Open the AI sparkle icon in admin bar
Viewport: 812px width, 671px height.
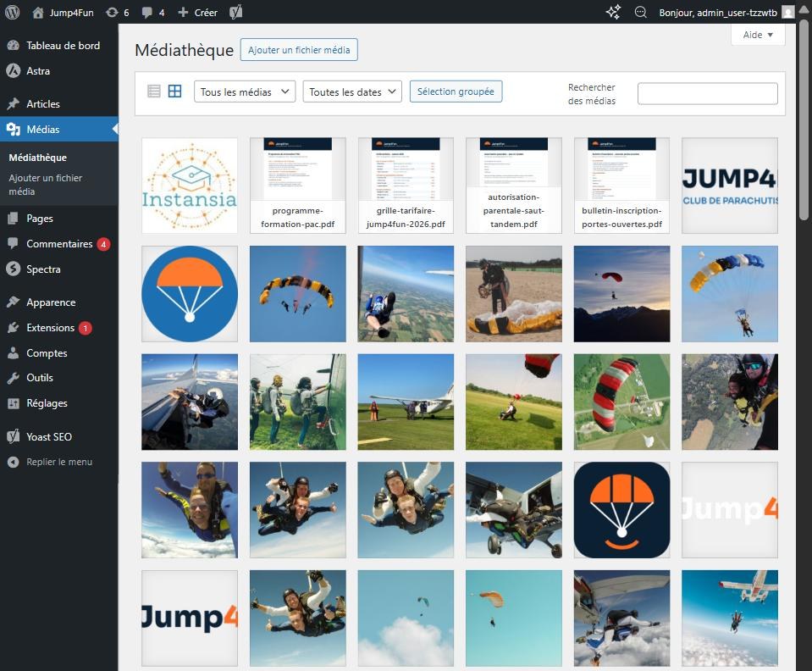613,12
